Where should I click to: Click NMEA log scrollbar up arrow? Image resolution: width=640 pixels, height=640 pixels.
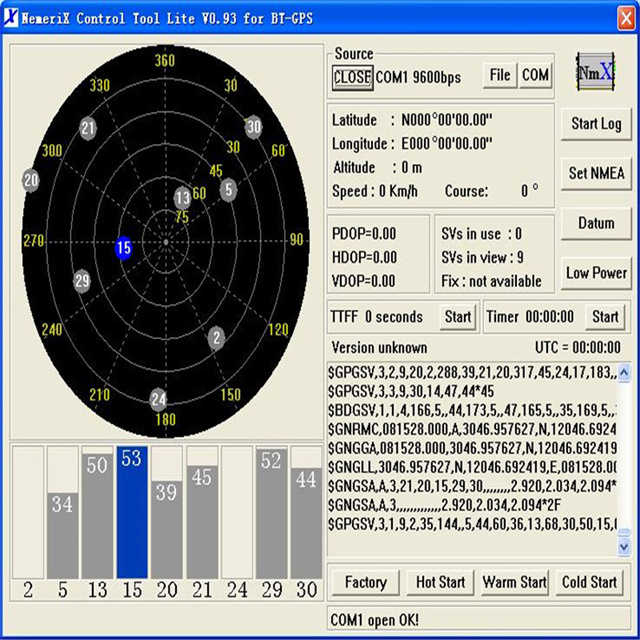(624, 373)
